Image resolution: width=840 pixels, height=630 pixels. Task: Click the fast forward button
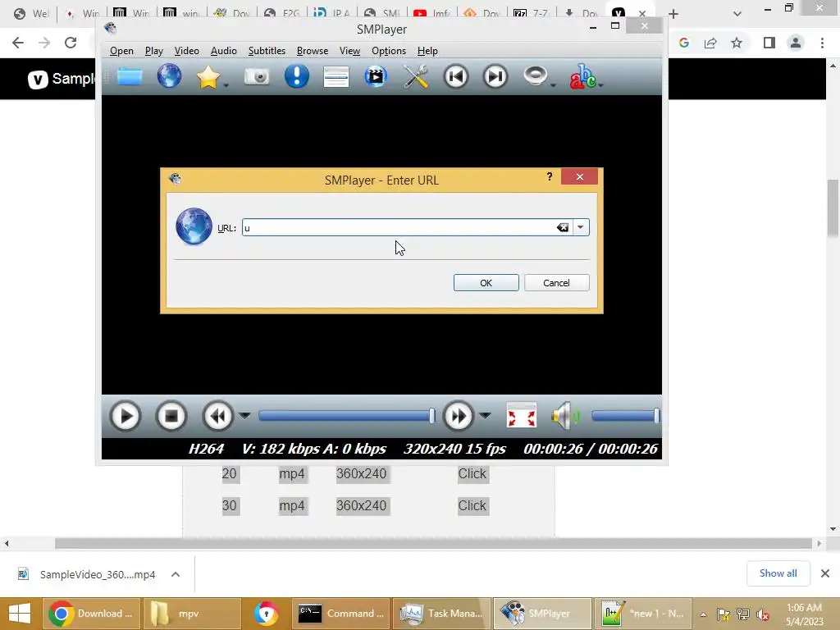point(458,416)
